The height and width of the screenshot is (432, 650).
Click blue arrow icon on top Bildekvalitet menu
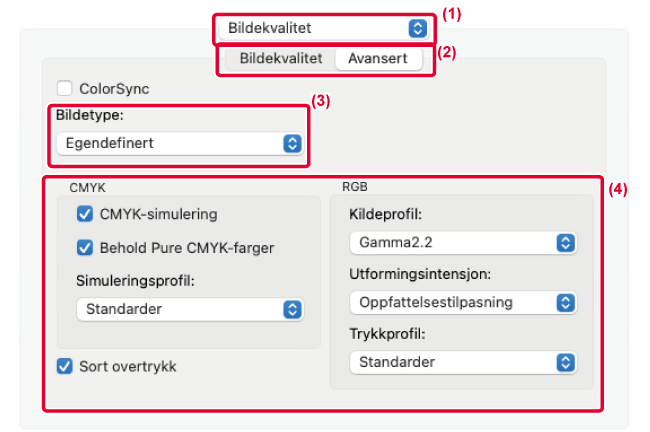(417, 28)
